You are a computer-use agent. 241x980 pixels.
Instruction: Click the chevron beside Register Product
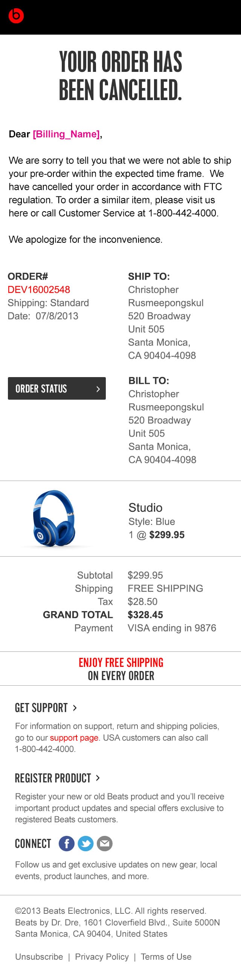(x=98, y=778)
